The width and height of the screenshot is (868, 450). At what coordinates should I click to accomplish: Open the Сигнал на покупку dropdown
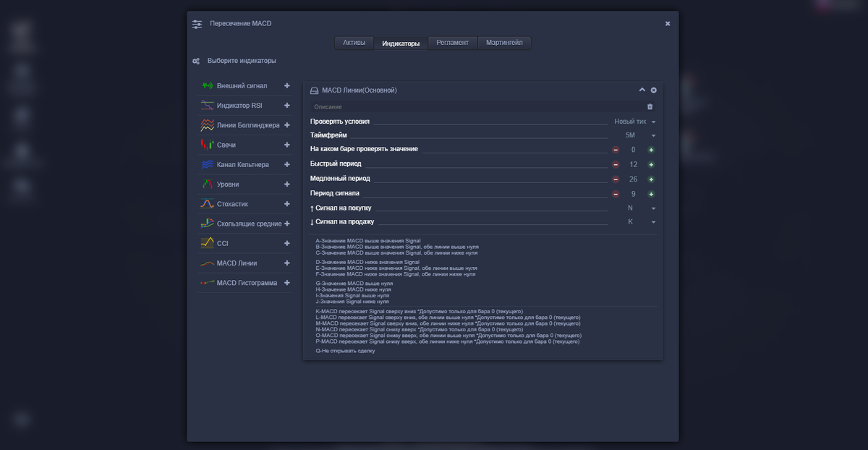(642, 208)
